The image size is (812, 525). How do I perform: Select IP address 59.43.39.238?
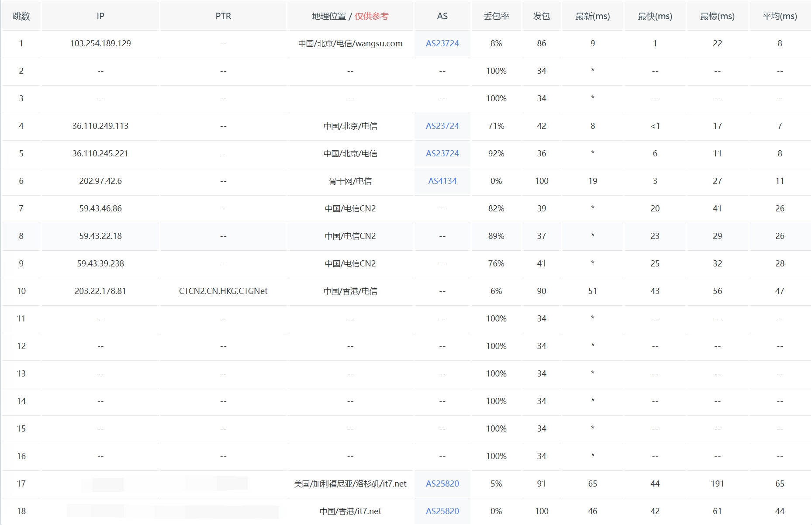click(100, 263)
